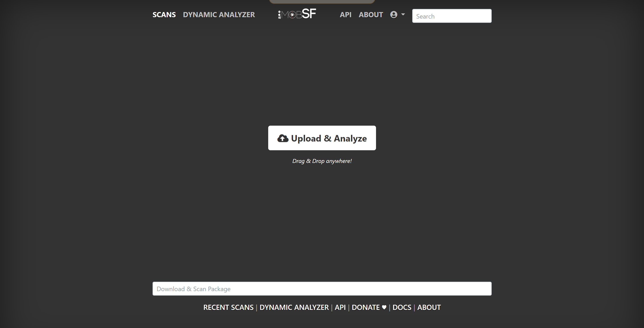Click the Drag & Drop anywhere text

pos(322,161)
